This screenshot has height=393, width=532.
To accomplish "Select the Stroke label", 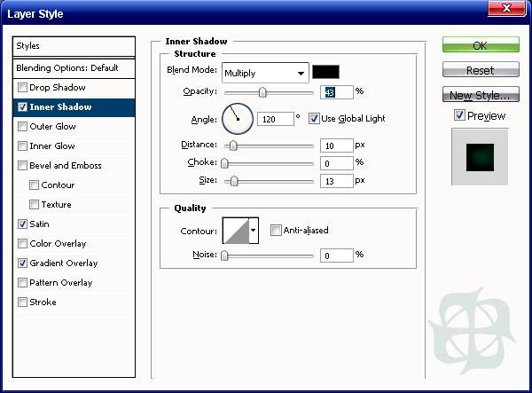I will click(x=43, y=302).
